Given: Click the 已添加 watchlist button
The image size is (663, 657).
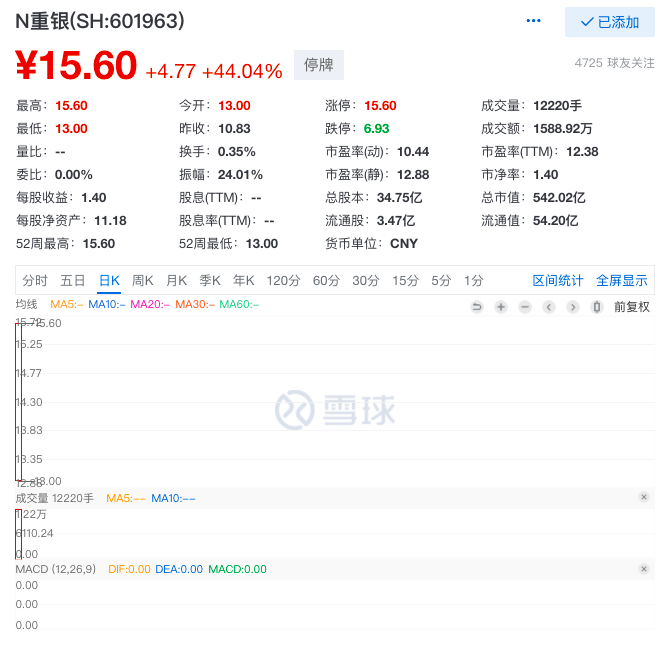Looking at the screenshot, I should (610, 22).
